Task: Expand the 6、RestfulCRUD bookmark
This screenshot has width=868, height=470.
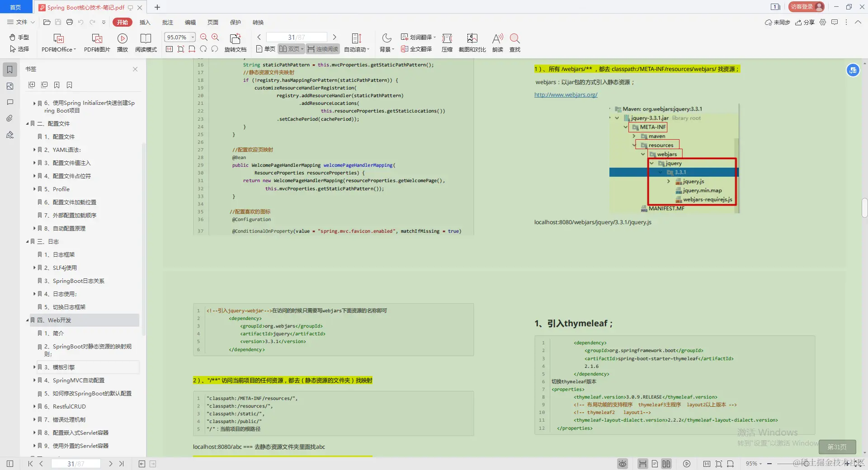Action: [34, 406]
